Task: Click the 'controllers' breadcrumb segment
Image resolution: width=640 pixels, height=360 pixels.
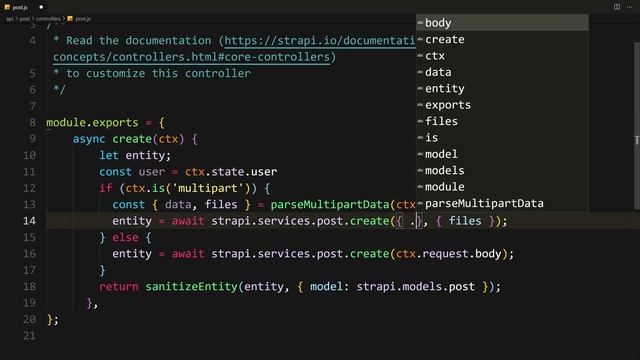Action: (48, 19)
